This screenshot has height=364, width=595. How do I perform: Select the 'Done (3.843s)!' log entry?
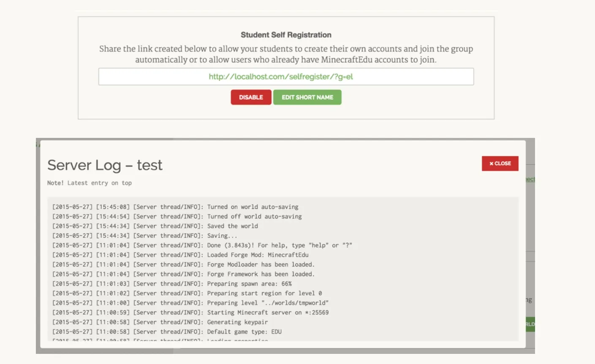pyautogui.click(x=202, y=245)
